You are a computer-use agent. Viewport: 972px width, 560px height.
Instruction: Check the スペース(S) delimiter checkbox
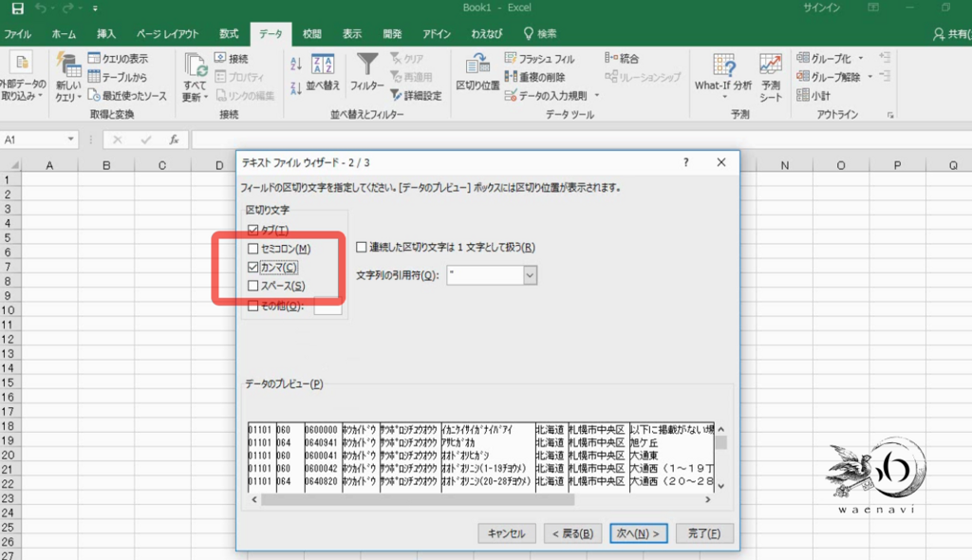[252, 286]
